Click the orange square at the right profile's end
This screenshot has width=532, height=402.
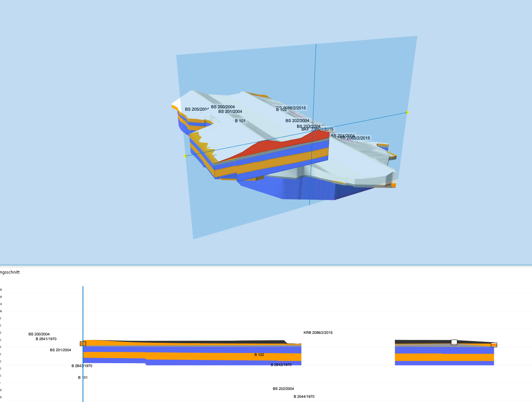click(x=494, y=345)
